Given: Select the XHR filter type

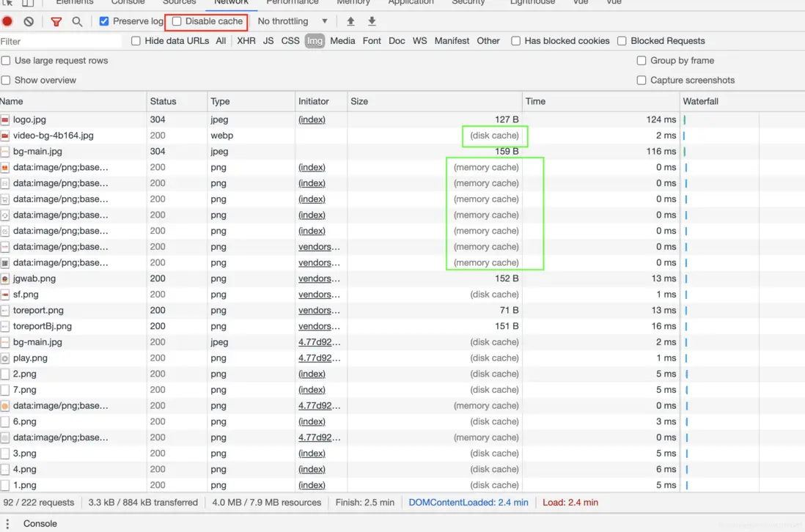Looking at the screenshot, I should 246,41.
